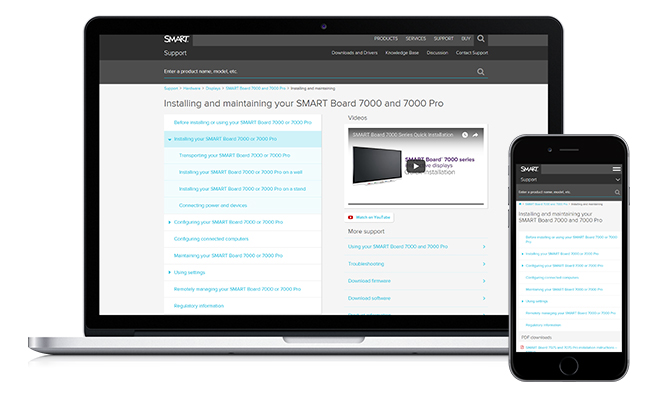The image size is (658, 397).
Task: Expand the Using settings arrow on laptop
Action: click(x=170, y=273)
